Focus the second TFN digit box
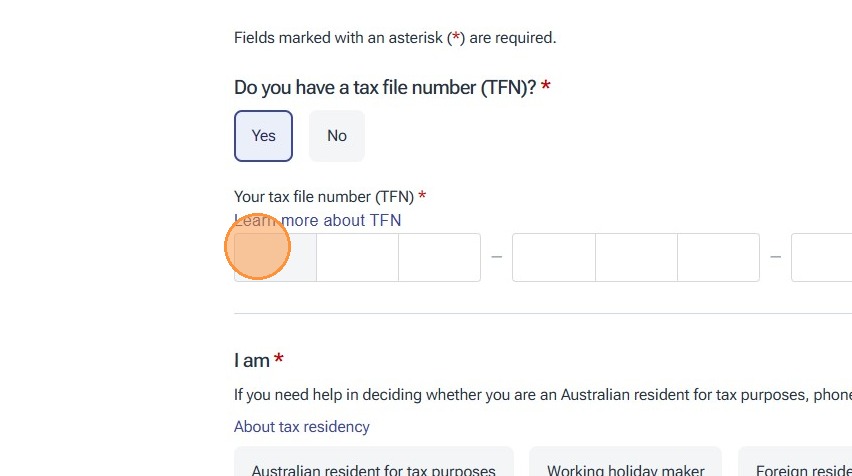Image resolution: width=852 pixels, height=476 pixels. point(357,257)
